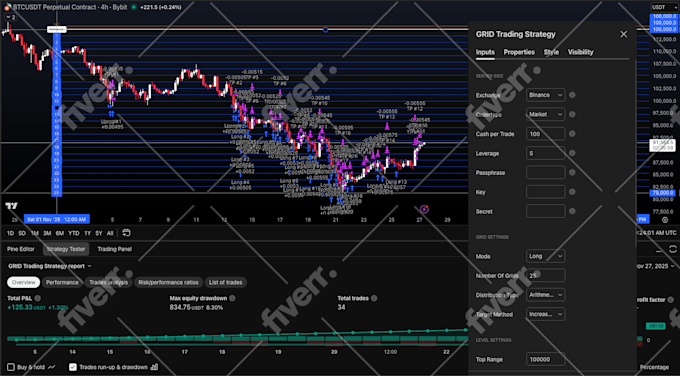Click the blue circle handle on top grid line
The width and height of the screenshot is (680, 376).
325,29
